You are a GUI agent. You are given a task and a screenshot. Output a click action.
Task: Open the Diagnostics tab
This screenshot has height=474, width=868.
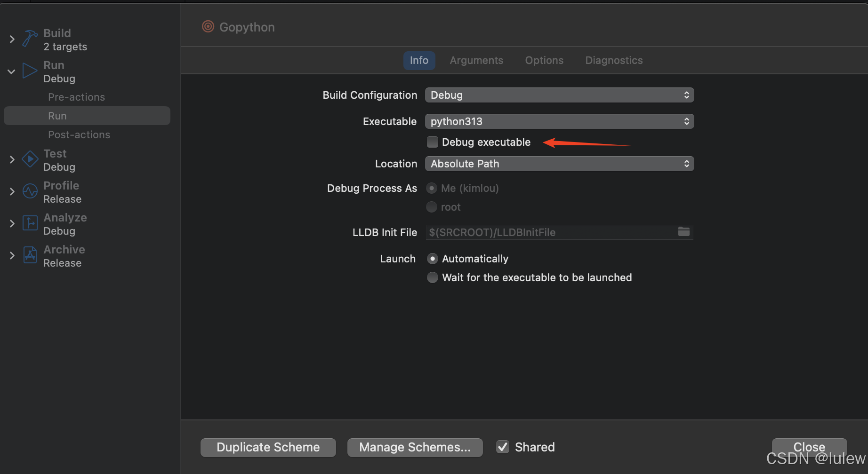pos(613,60)
